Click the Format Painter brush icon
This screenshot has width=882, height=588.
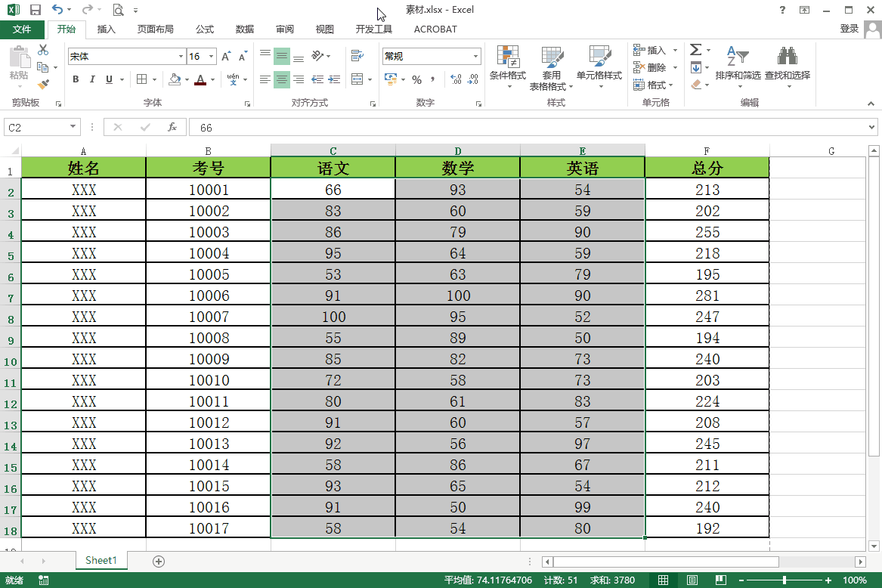[x=43, y=85]
